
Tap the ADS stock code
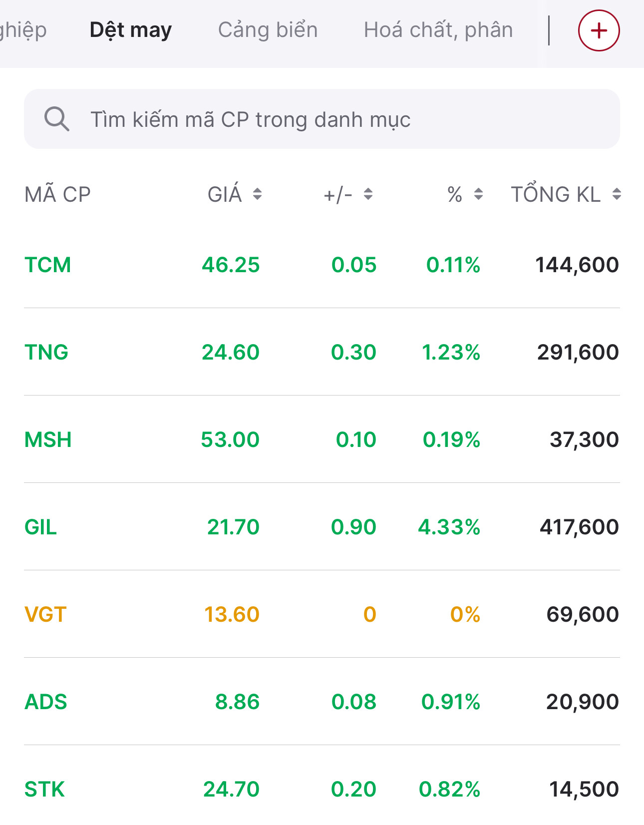click(x=46, y=702)
